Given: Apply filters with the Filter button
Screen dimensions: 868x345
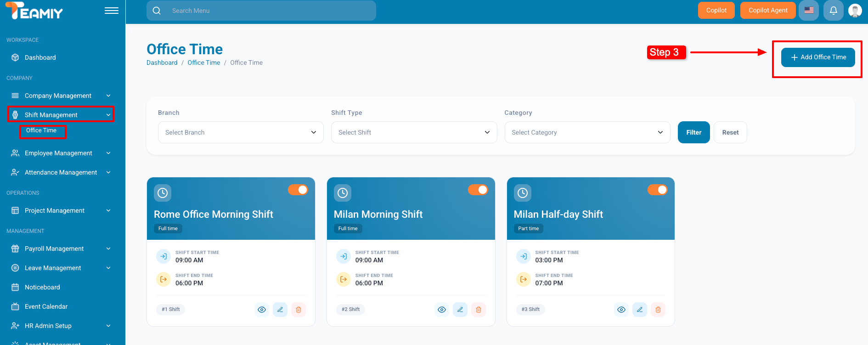Looking at the screenshot, I should tap(693, 132).
